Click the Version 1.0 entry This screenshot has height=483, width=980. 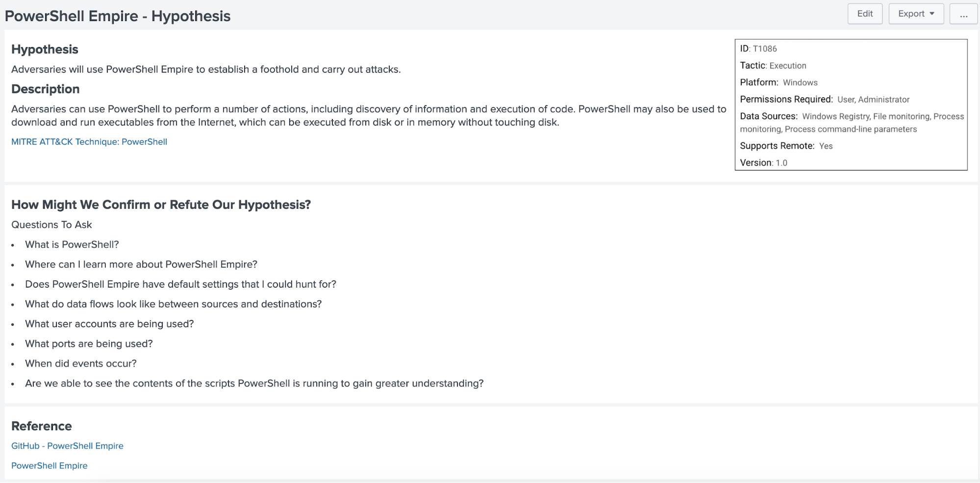pyautogui.click(x=764, y=163)
